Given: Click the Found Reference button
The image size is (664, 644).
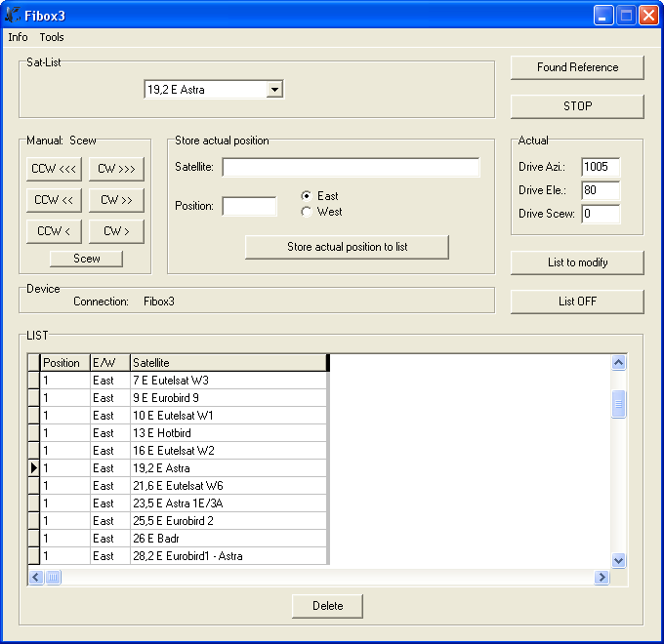Looking at the screenshot, I should pos(577,67).
